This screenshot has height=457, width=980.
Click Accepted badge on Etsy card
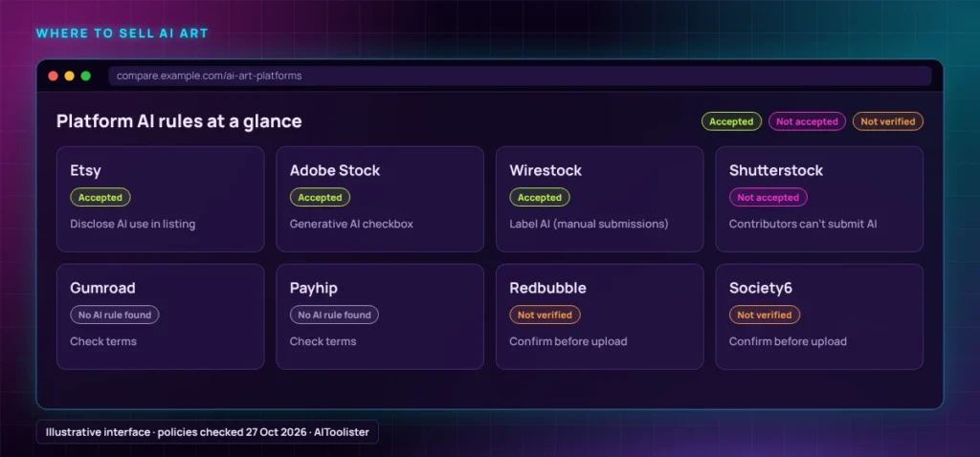100,197
